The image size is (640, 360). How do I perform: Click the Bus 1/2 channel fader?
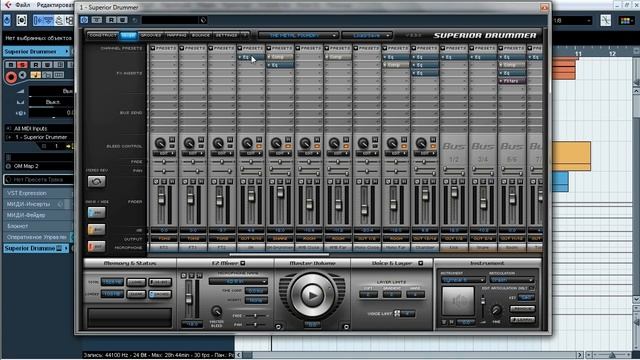(454, 193)
